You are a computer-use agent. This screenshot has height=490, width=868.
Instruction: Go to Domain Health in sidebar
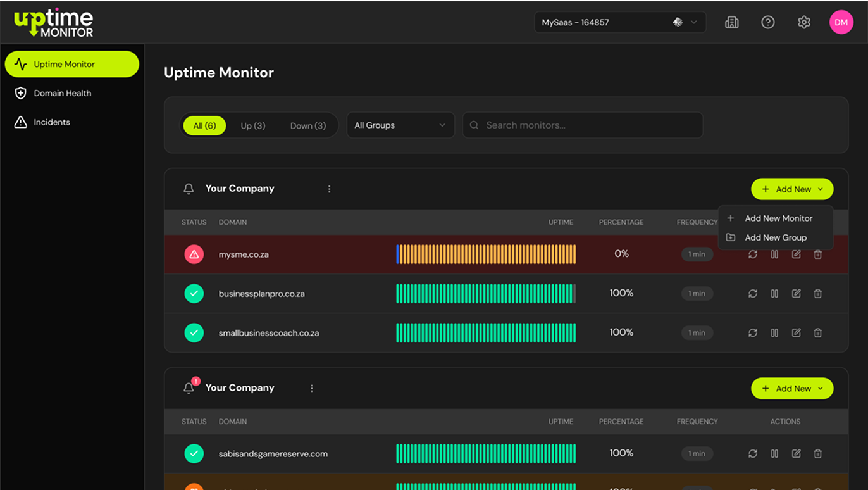(x=63, y=93)
